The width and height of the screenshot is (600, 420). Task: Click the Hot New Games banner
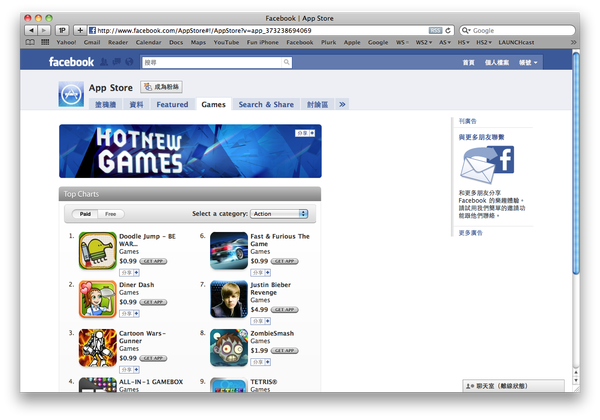[x=190, y=151]
